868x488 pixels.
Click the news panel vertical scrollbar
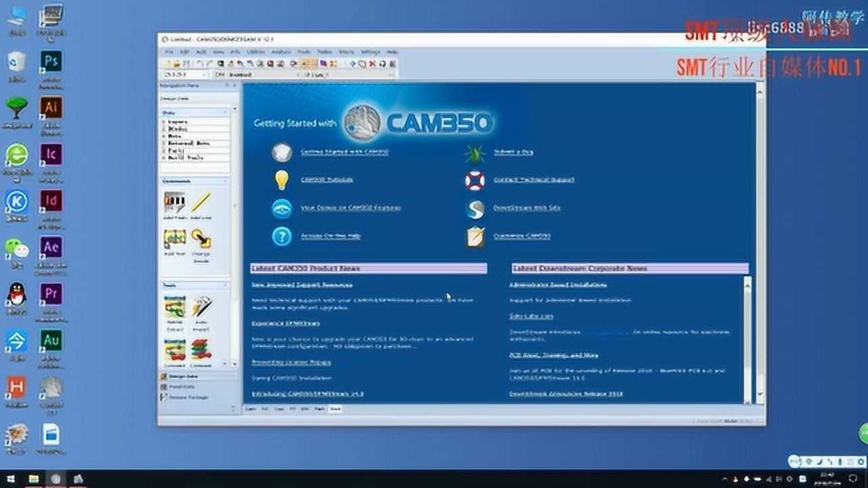[x=747, y=339]
